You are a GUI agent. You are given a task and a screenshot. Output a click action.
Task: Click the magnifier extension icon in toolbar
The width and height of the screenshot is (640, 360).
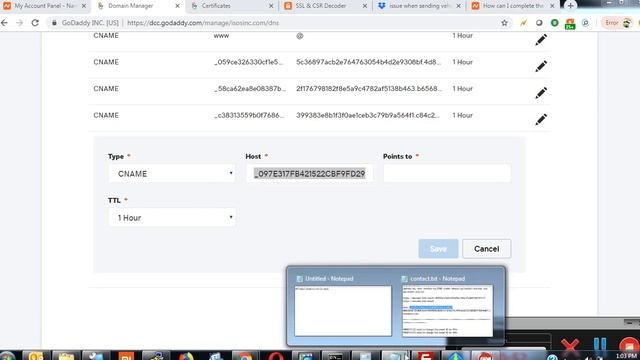[585, 23]
